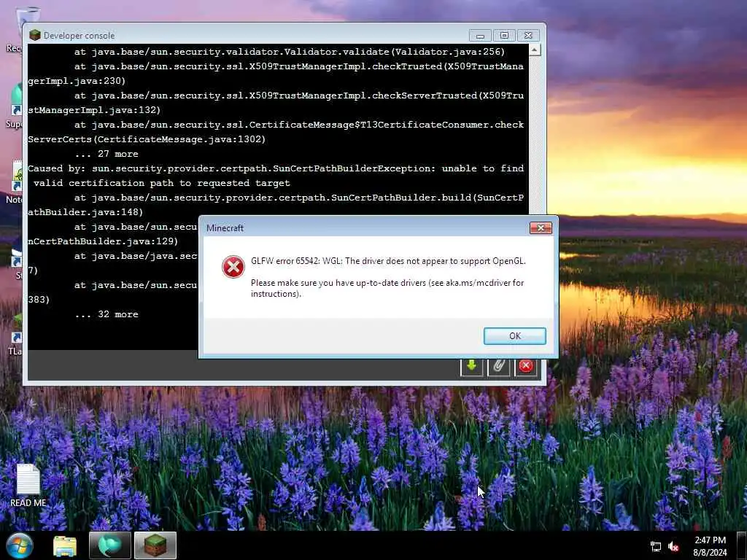
Task: Click the 'gerImpl.java:230)' console line
Action: point(77,81)
